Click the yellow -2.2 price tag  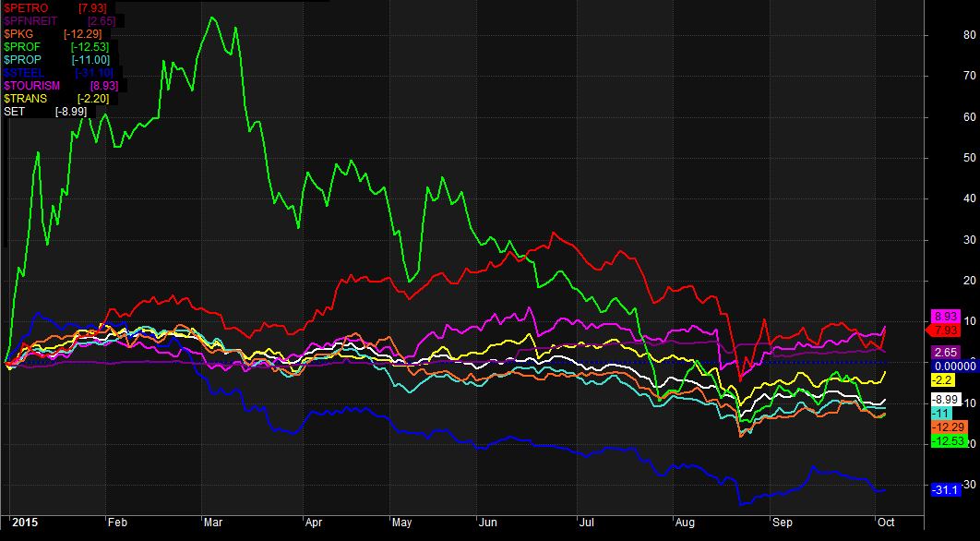tap(944, 380)
